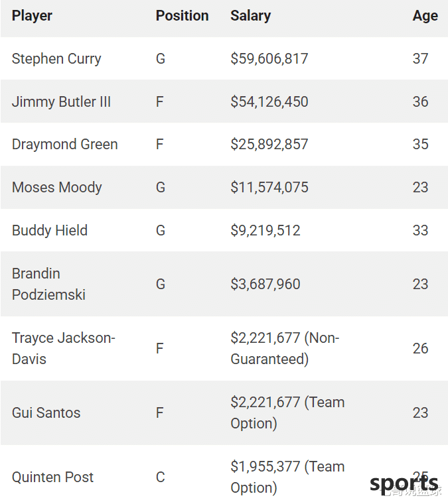Click Draymond Green's name
448x504 pixels.
64,145
